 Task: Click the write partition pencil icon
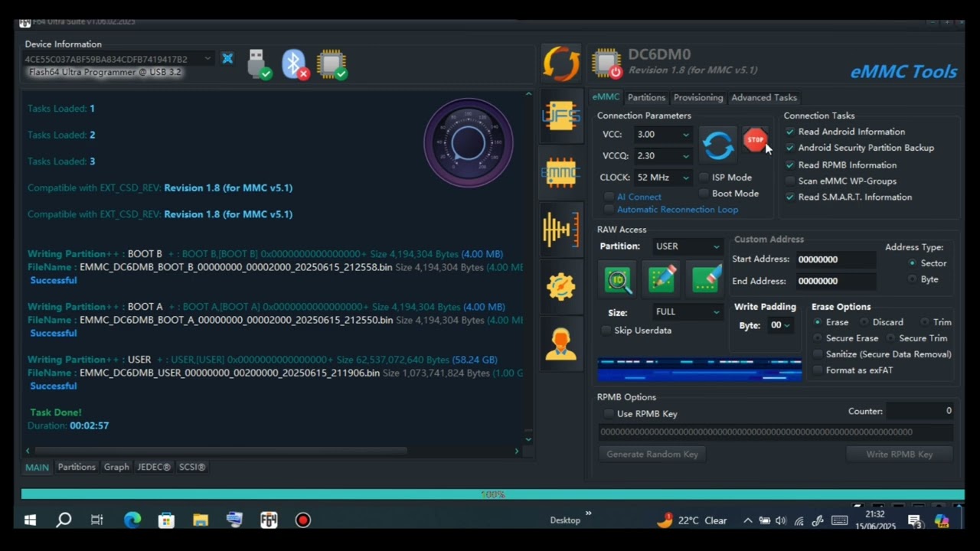pyautogui.click(x=661, y=280)
